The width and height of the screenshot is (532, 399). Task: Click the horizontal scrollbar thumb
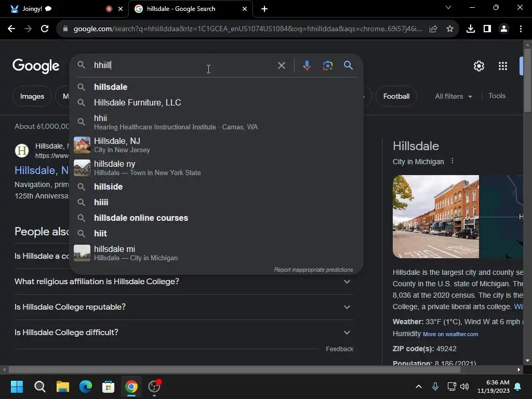click(x=234, y=370)
